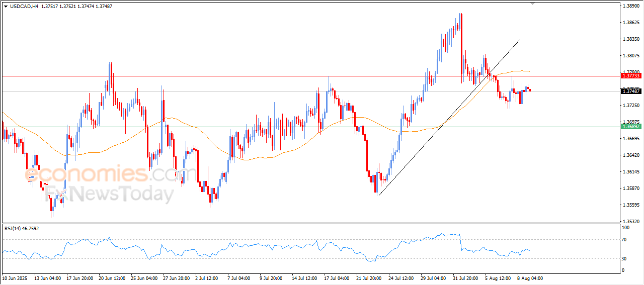This screenshot has height=285, width=644.
Task: Click the green 1.36892 price tag
Action: (631, 127)
